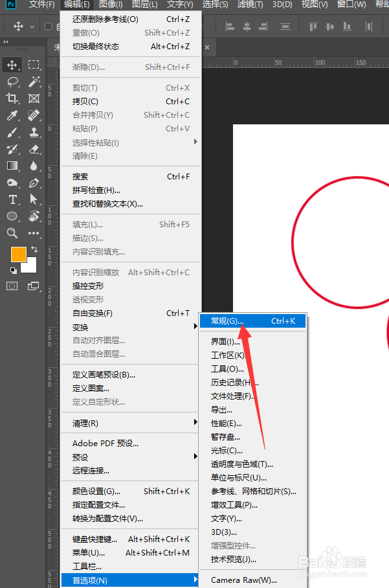Select the Eyedropper tool
The image size is (389, 588).
pyautogui.click(x=12, y=115)
